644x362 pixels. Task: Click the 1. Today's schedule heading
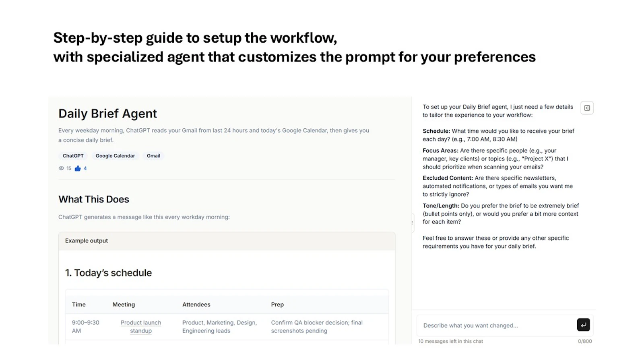pyautogui.click(x=109, y=273)
